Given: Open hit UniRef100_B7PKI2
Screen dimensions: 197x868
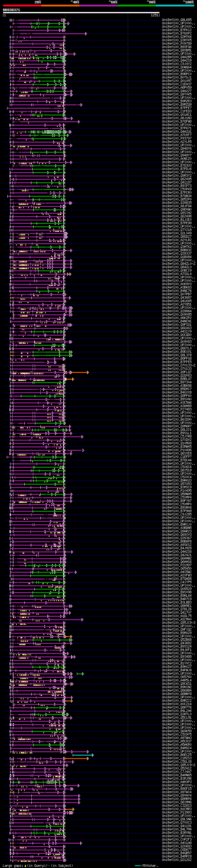Looking at the screenshot, I should (x=177, y=30).
